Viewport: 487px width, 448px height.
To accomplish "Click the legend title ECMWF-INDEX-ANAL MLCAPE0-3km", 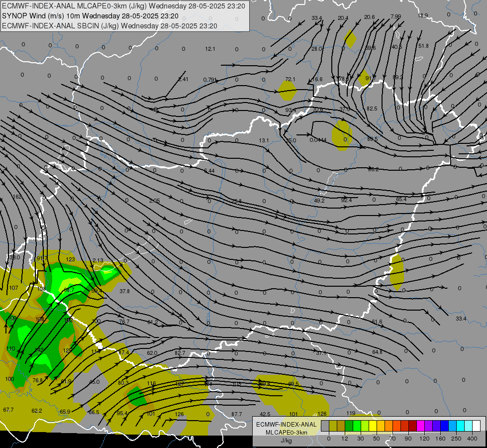I will pyautogui.click(x=286, y=429).
